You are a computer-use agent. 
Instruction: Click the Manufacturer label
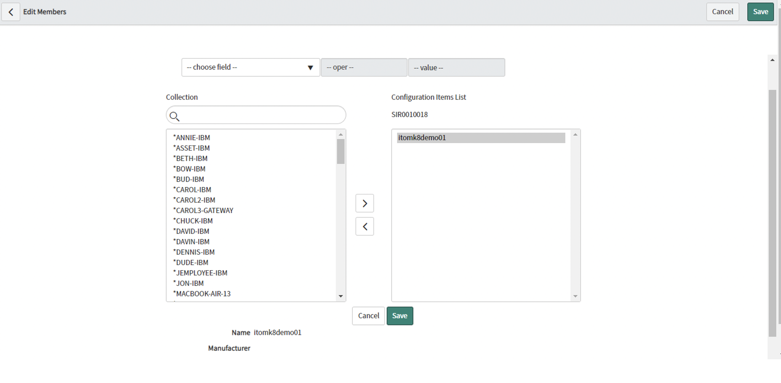(x=229, y=348)
